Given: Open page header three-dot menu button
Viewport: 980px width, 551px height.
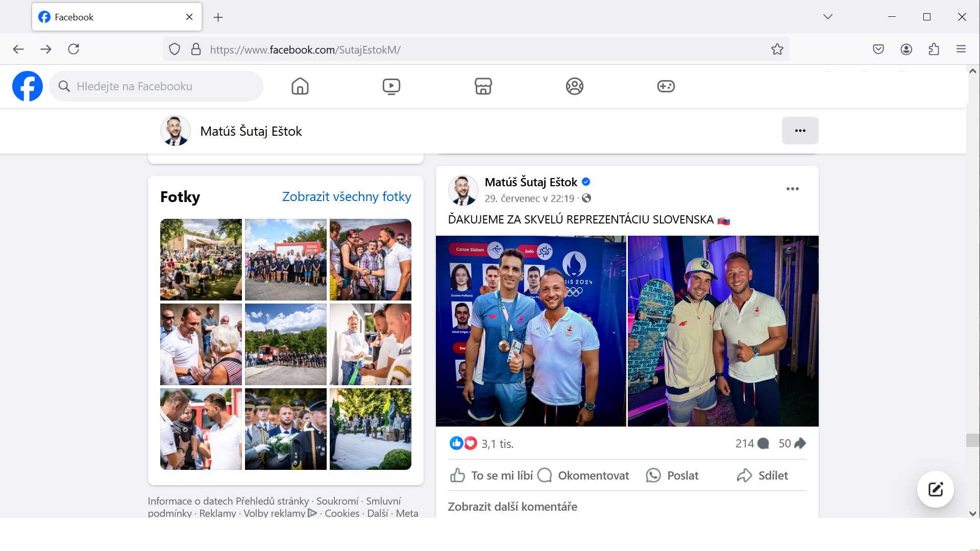Looking at the screenshot, I should pyautogui.click(x=800, y=131).
